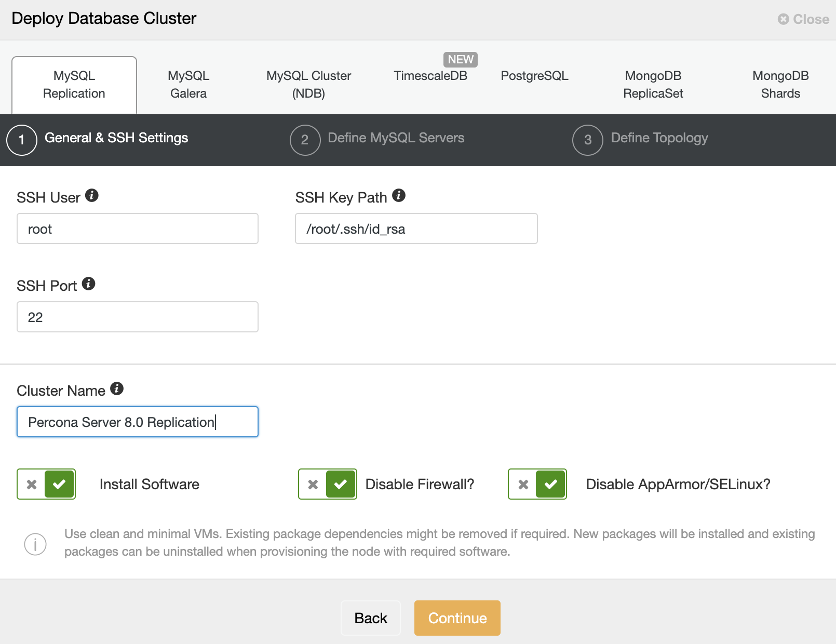This screenshot has height=644, width=836.
Task: Open the PostgreSQL tab
Action: pos(534,76)
